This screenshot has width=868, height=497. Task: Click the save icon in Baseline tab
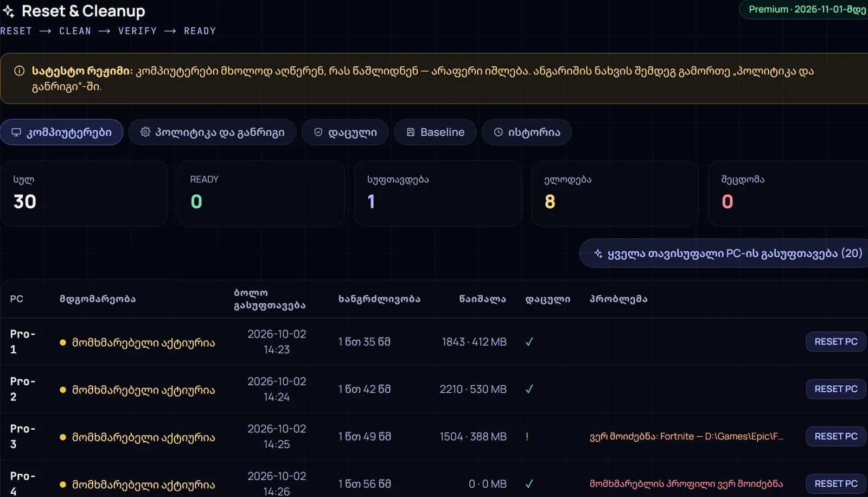tap(411, 132)
